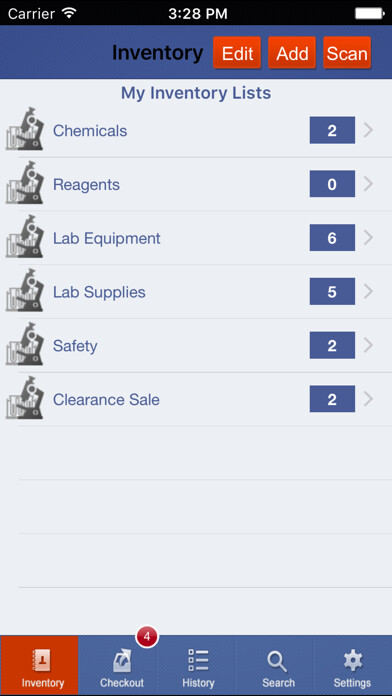Open the Reagents list row

(196, 184)
